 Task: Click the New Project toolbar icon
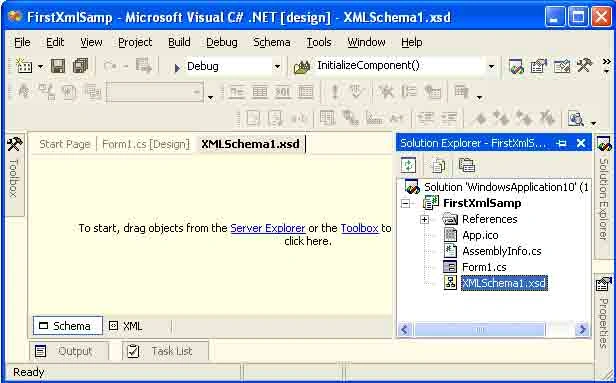(24, 66)
